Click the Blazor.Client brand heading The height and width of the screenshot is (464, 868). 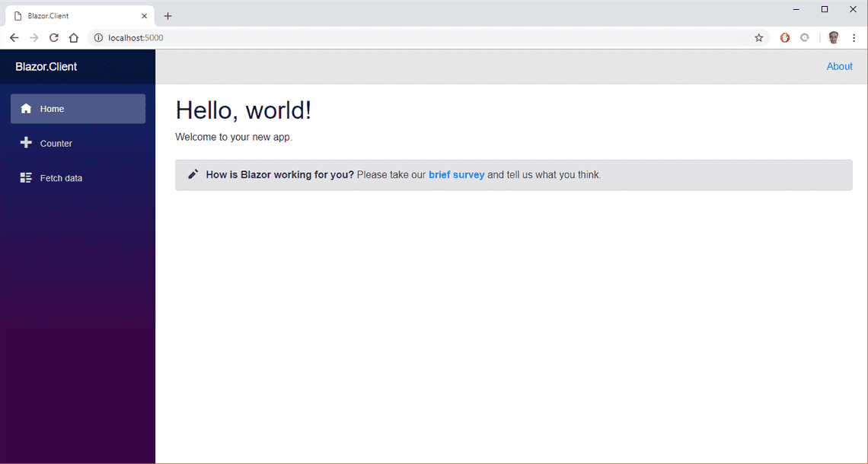tap(46, 66)
